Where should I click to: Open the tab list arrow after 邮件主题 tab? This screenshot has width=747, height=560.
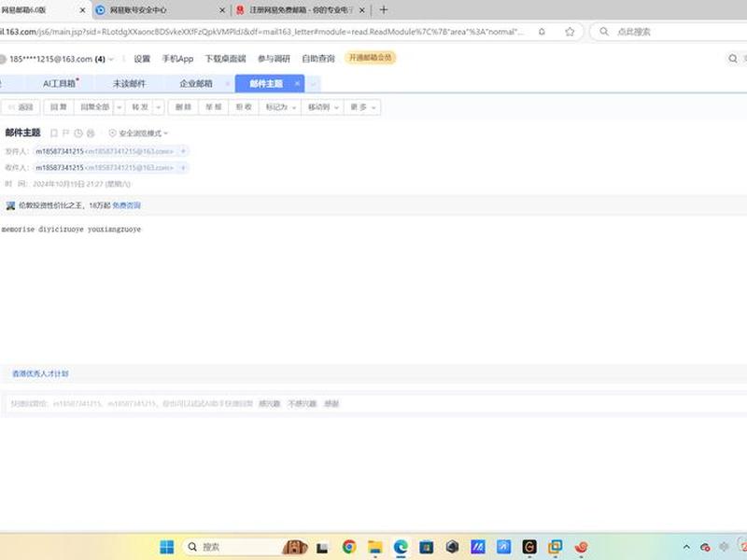tap(314, 84)
